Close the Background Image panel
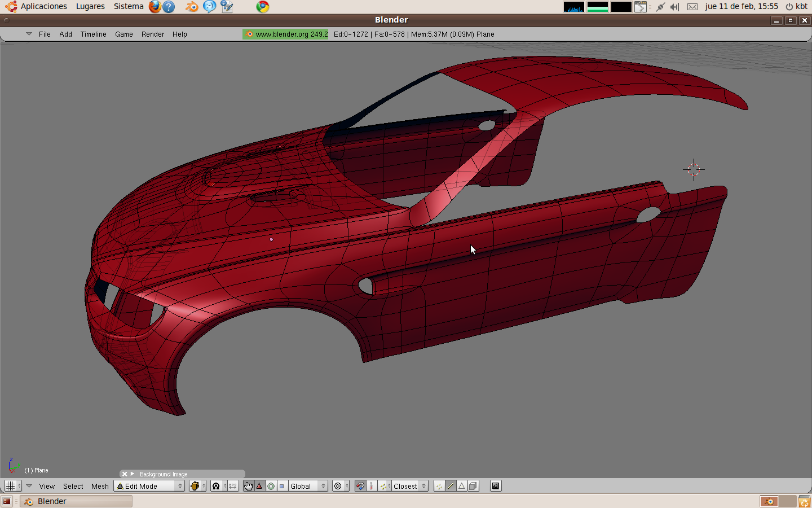 click(125, 474)
